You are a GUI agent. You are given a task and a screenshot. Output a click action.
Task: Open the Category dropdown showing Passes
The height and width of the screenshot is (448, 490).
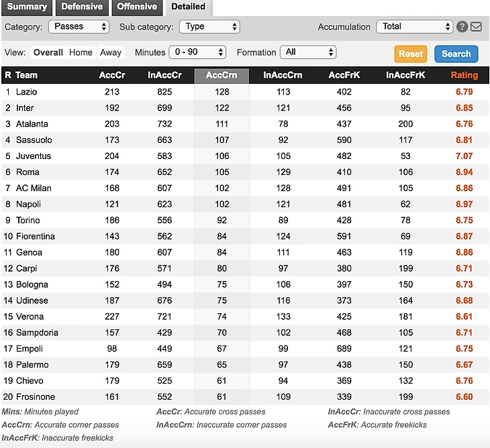pyautogui.click(x=78, y=27)
